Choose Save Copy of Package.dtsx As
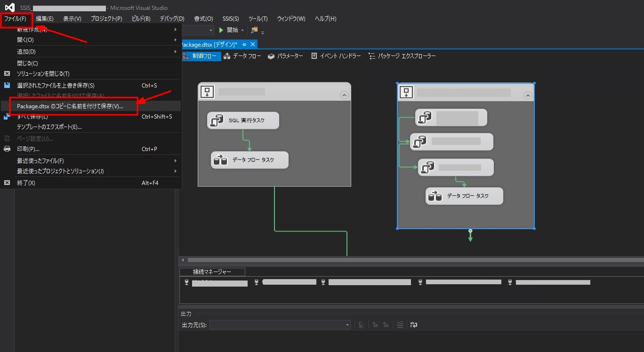The image size is (644, 352). point(70,106)
